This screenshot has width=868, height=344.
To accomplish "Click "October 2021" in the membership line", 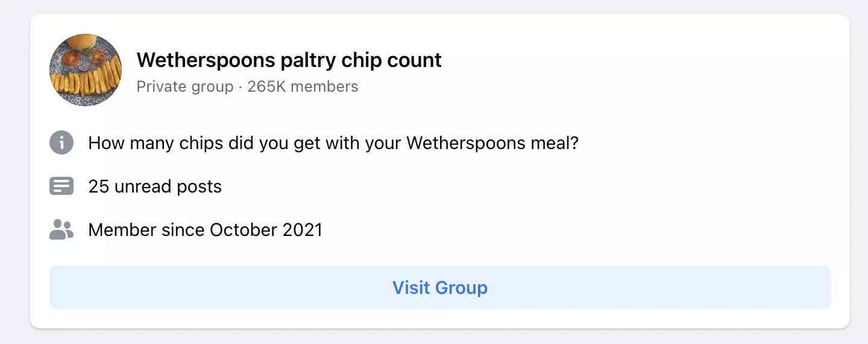I will pos(266,230).
